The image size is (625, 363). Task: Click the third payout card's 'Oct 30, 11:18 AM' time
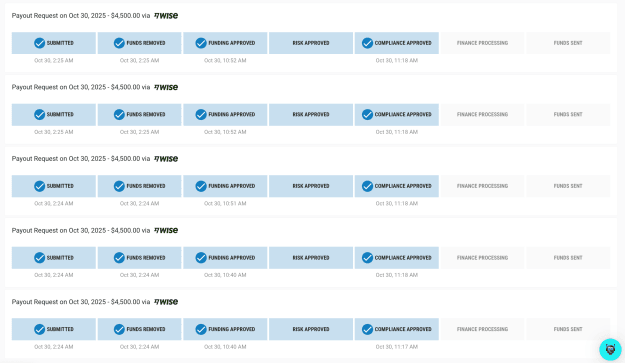point(397,204)
